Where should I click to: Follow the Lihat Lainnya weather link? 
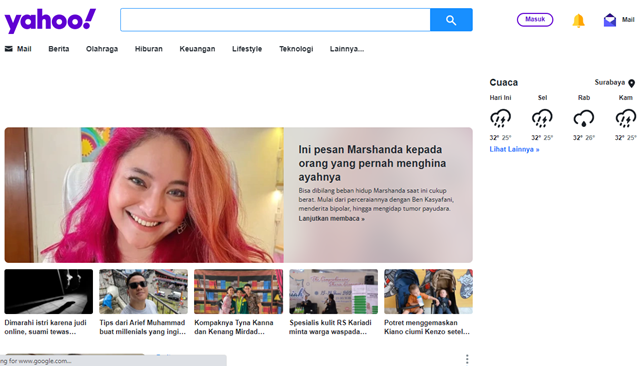tap(514, 149)
